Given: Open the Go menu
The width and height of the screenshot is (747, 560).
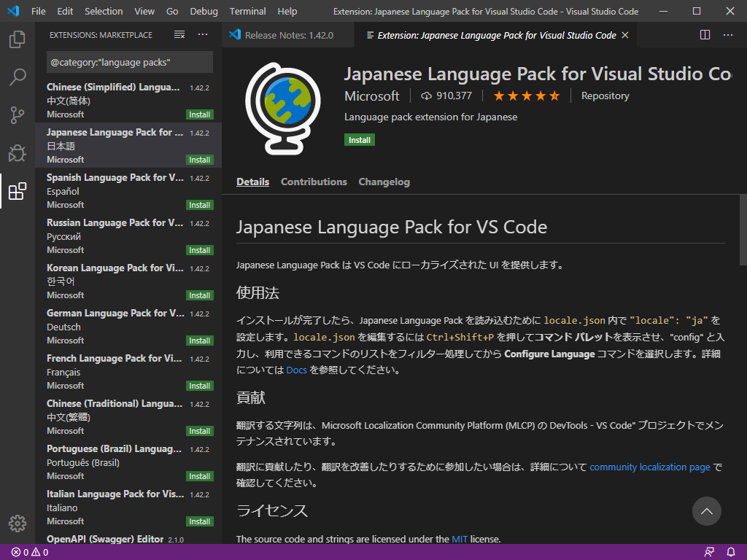Looking at the screenshot, I should coord(172,11).
